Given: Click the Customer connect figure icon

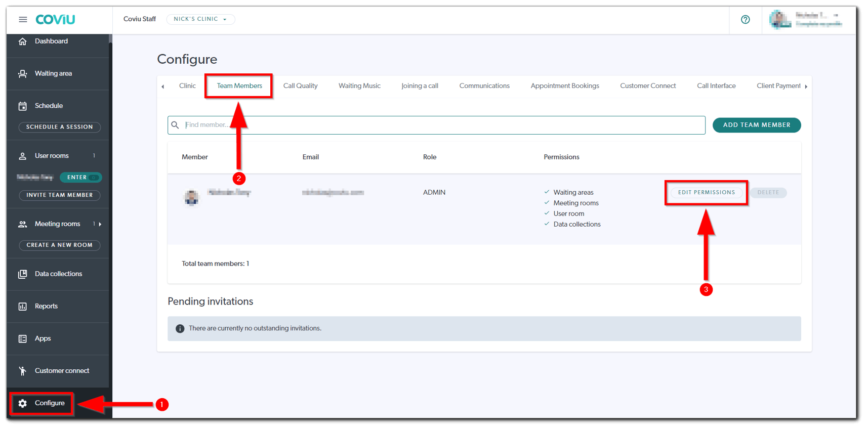Looking at the screenshot, I should [x=23, y=371].
